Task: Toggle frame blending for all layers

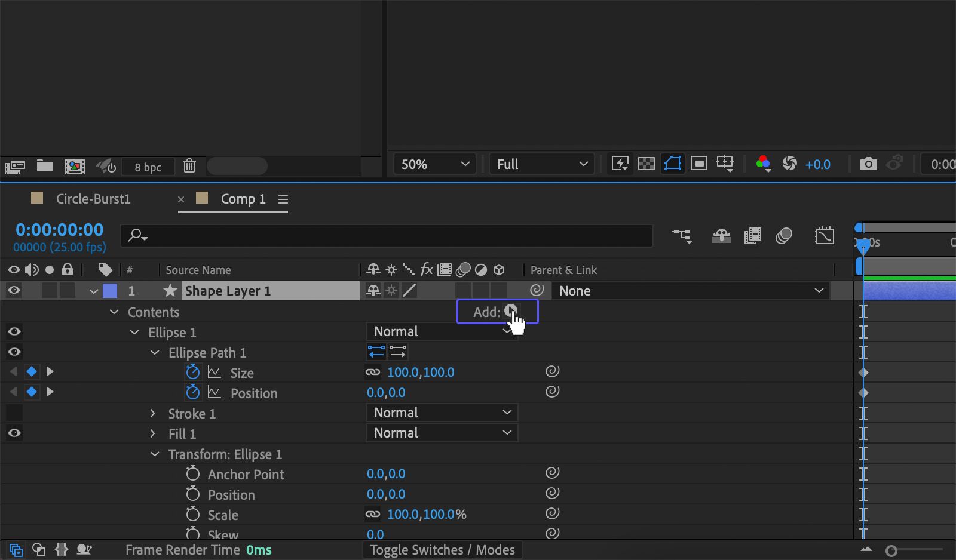Action: click(x=752, y=236)
